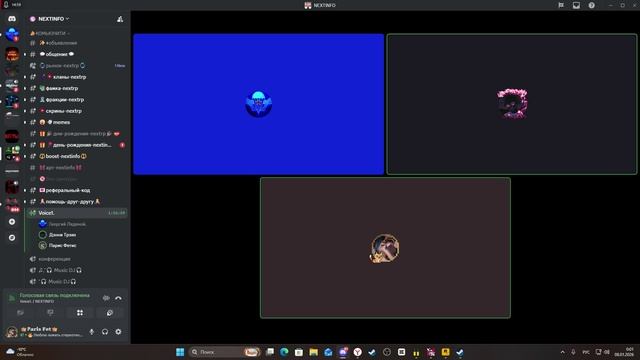Start an Activity four-squares button
The image size is (640, 360).
pos(80,313)
